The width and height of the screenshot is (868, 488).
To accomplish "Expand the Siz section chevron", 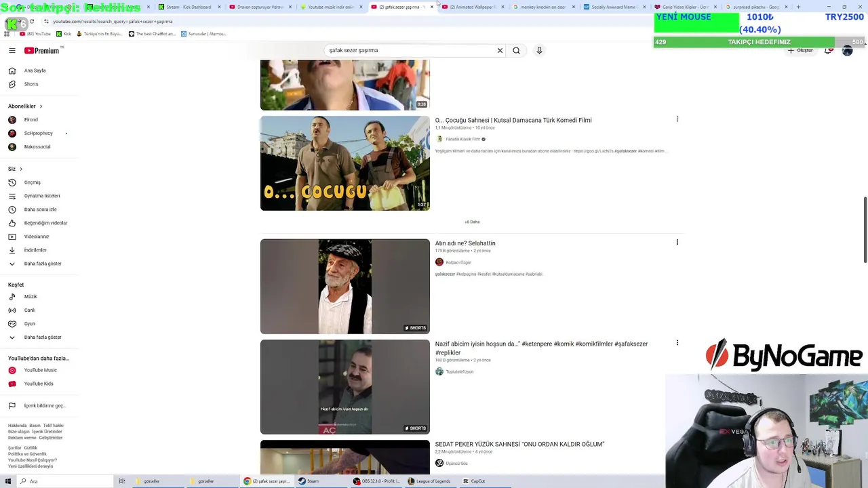I will [x=21, y=169].
